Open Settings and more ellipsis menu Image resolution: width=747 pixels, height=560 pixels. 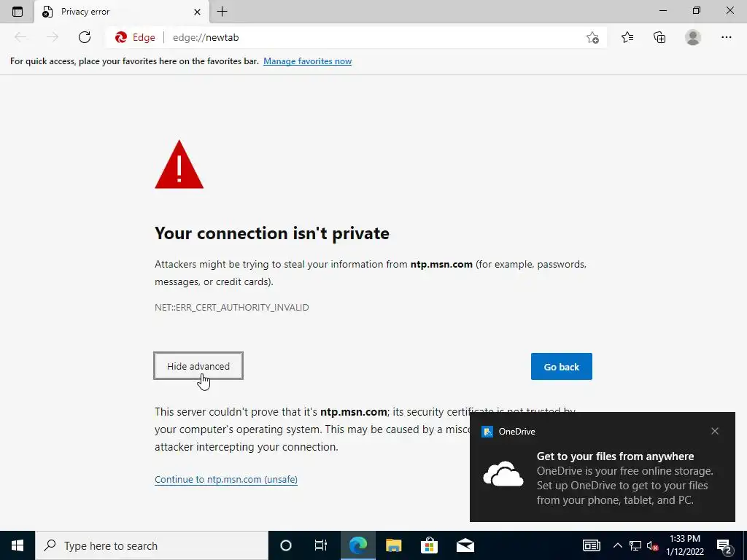tap(726, 37)
